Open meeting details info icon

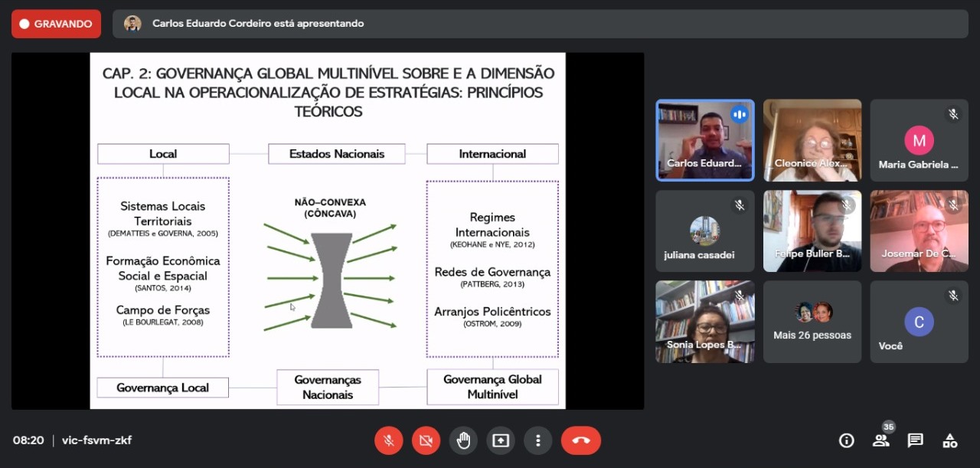(846, 440)
